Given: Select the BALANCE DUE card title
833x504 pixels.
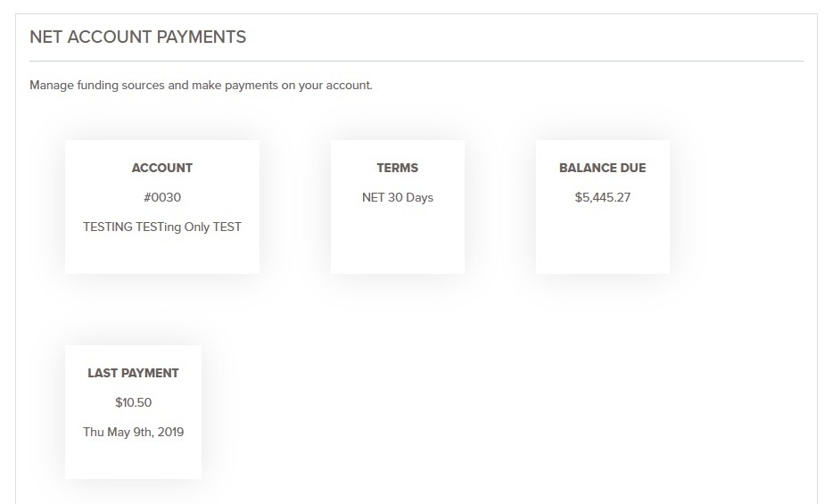Looking at the screenshot, I should click(602, 168).
